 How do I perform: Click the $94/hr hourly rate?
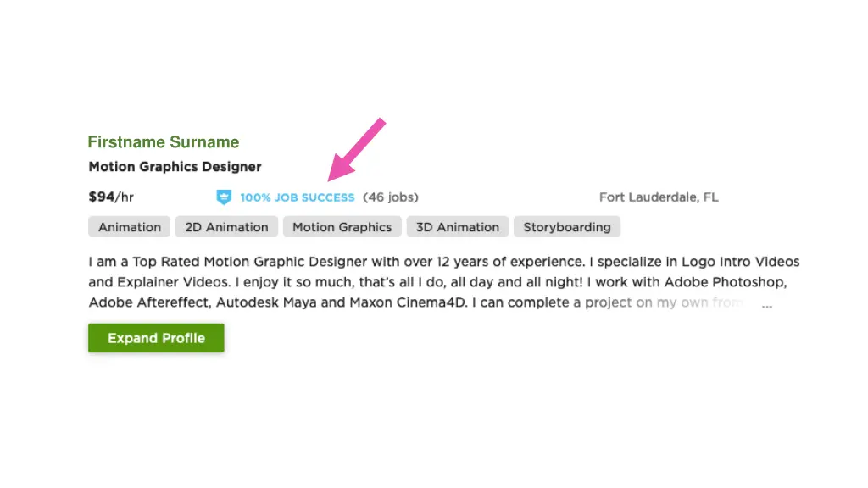point(111,197)
